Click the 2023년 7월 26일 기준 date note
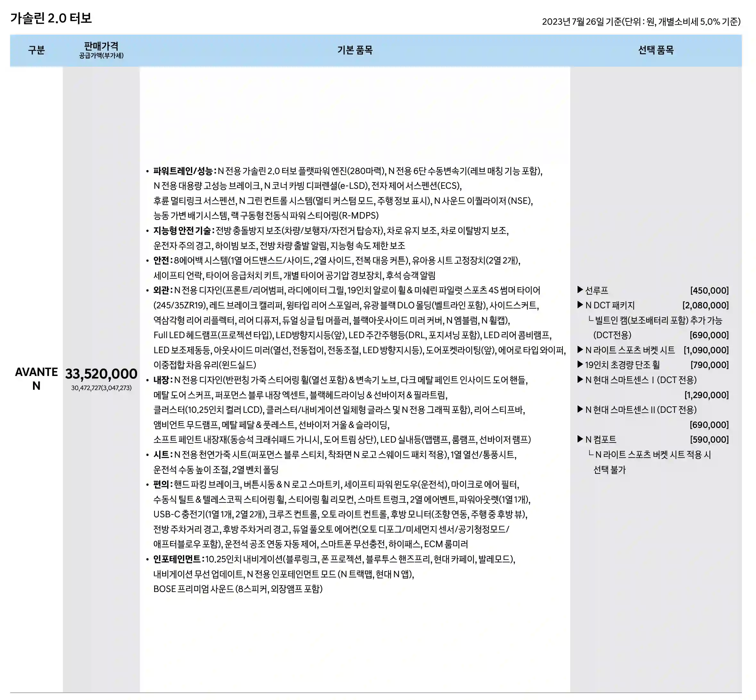 pyautogui.click(x=641, y=21)
